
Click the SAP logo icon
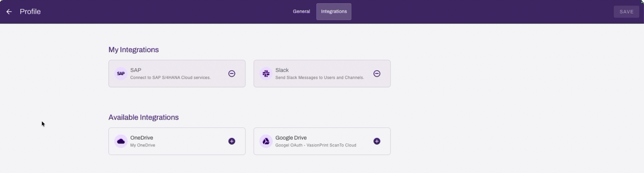[x=121, y=74]
